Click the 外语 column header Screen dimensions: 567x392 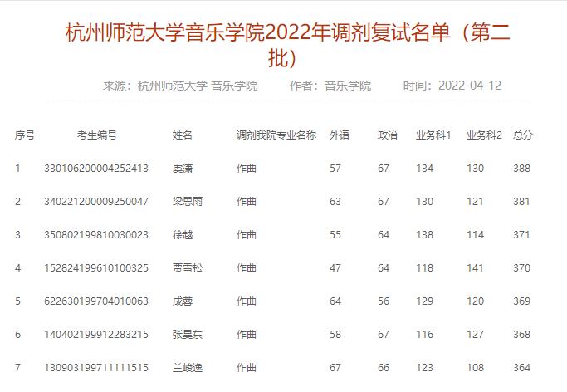[x=340, y=135]
